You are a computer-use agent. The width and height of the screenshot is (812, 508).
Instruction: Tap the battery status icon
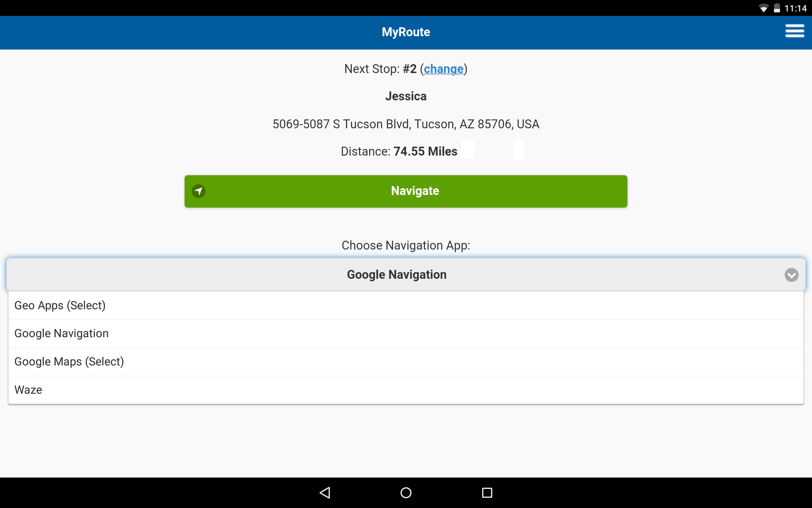(x=777, y=8)
